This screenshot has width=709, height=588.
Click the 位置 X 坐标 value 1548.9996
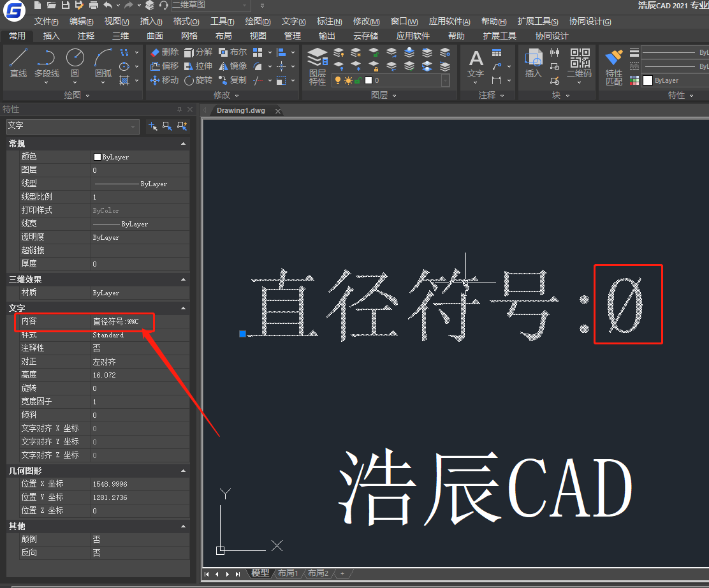pyautogui.click(x=140, y=484)
